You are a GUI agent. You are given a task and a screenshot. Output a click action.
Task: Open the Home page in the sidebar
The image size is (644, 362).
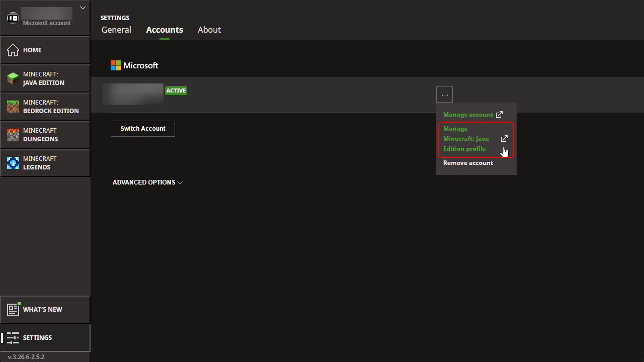coord(45,50)
